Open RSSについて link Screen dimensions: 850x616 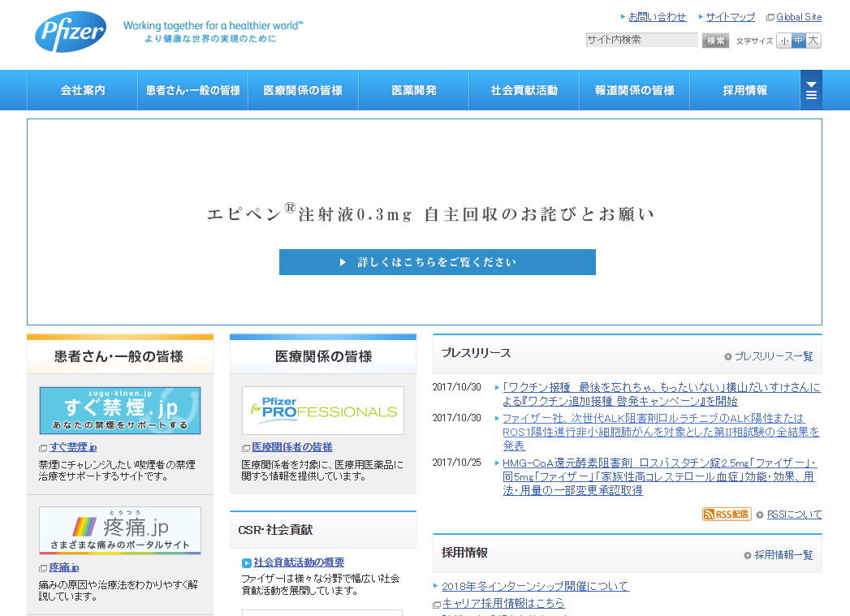794,515
